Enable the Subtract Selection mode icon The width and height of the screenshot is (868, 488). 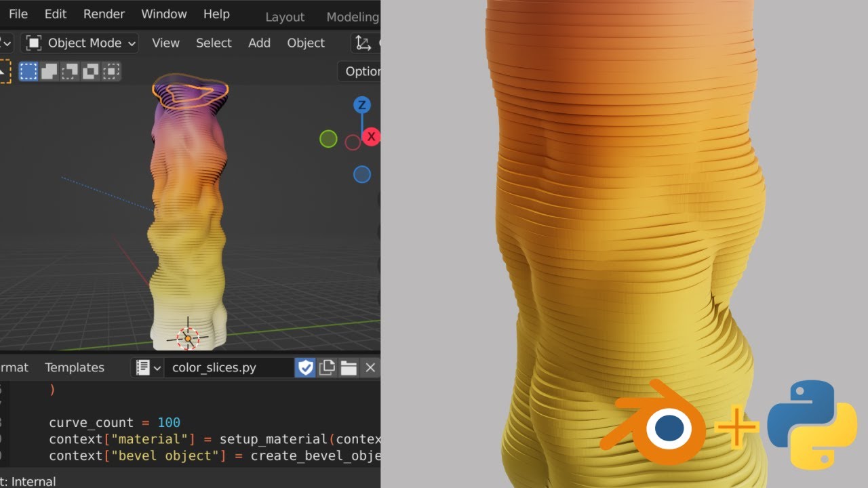coord(70,71)
